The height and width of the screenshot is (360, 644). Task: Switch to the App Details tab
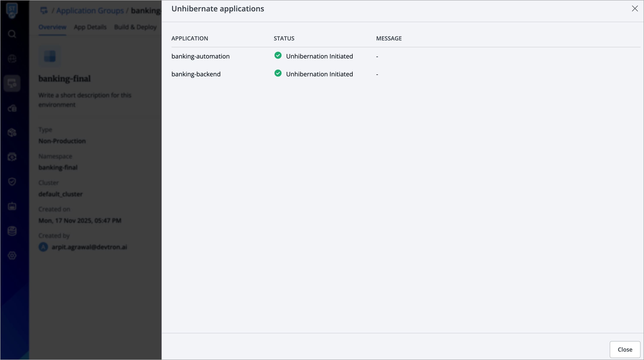[x=90, y=27]
